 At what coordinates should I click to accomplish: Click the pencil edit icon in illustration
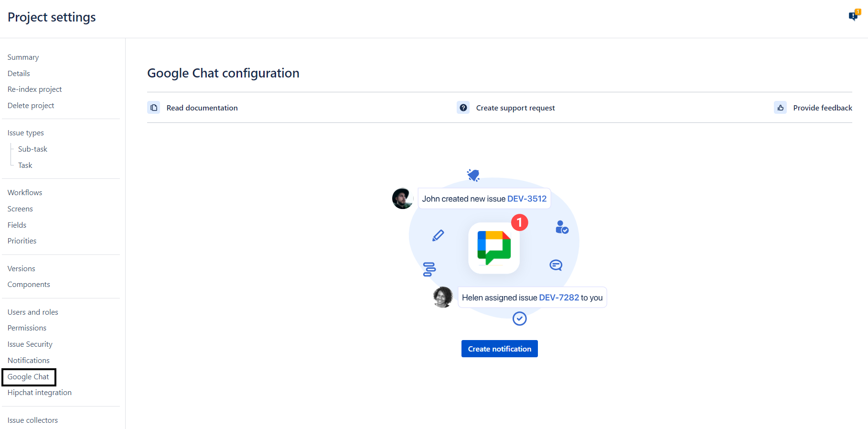[x=438, y=235]
